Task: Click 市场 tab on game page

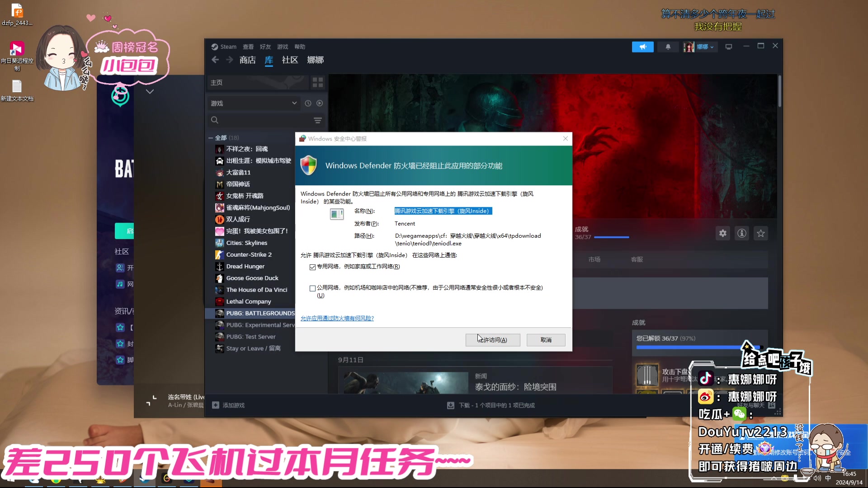Action: click(x=594, y=259)
